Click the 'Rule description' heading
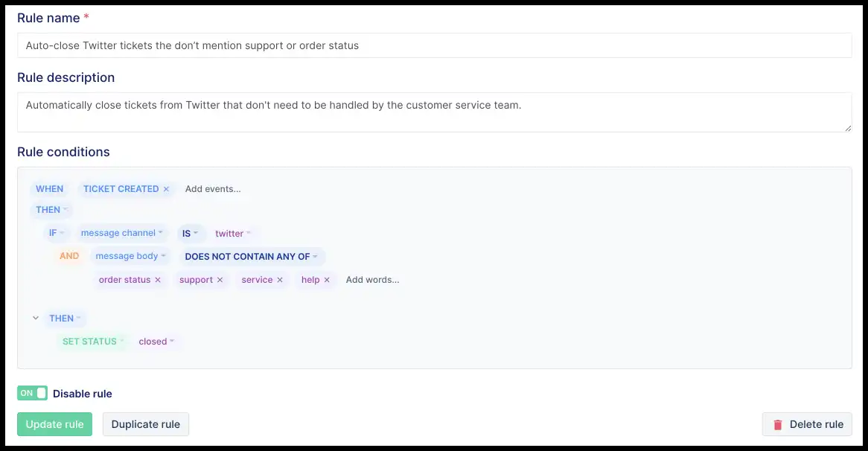Screen dimensions: 868x451 pyautogui.click(x=66, y=77)
